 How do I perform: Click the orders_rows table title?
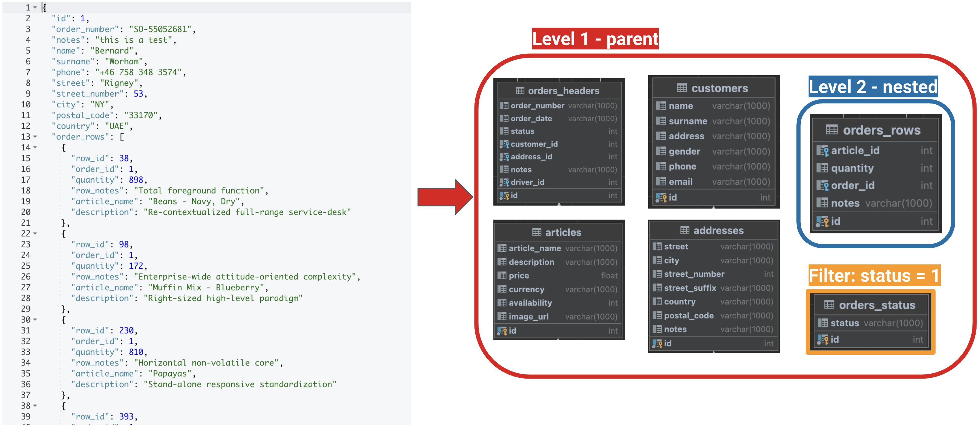click(x=882, y=130)
